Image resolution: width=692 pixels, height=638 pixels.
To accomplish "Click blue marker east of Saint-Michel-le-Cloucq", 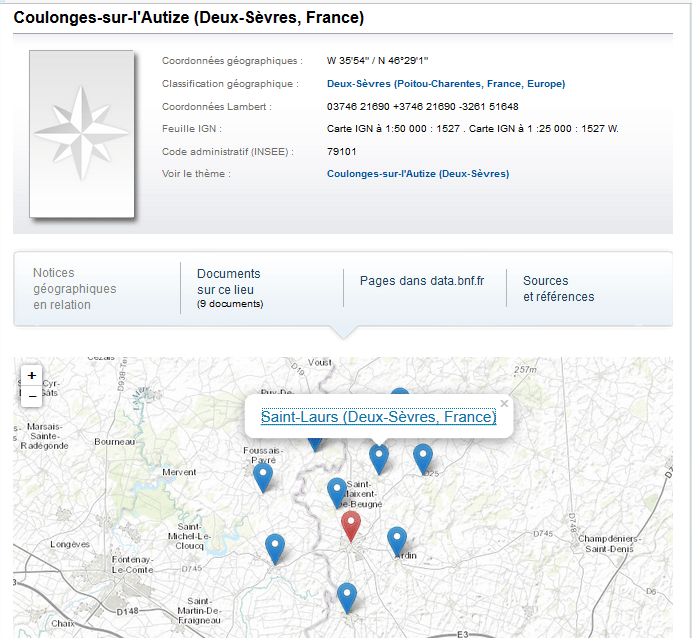I will [275, 547].
